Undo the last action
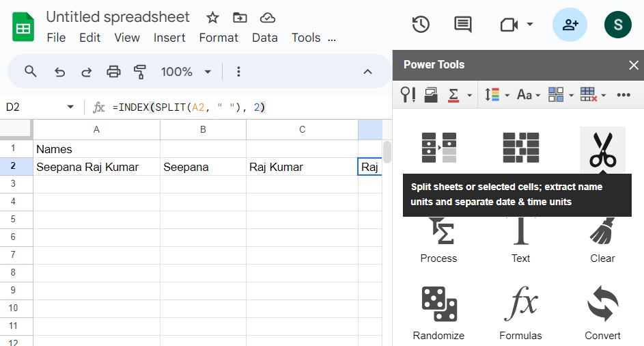This screenshot has height=346, width=644. (x=59, y=72)
